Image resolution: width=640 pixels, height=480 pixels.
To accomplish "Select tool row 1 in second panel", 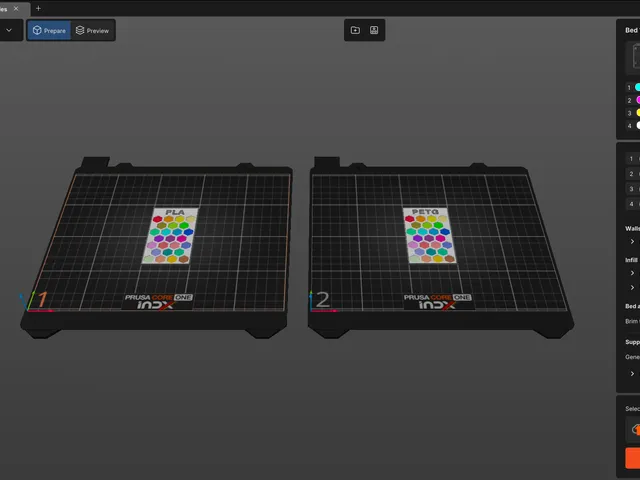I will 632,159.
